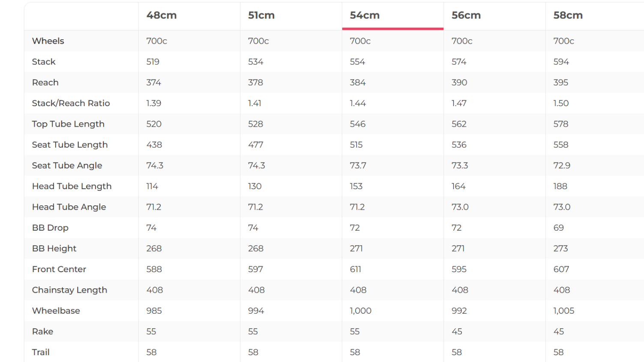Select the Chainstay Length row label
Screen dimensions: 644x362
click(69, 290)
